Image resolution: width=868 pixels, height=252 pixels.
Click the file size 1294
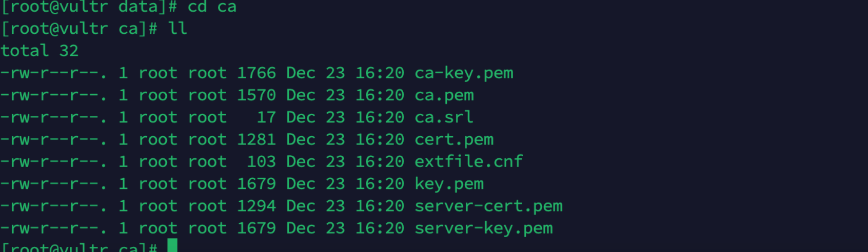tap(257, 206)
